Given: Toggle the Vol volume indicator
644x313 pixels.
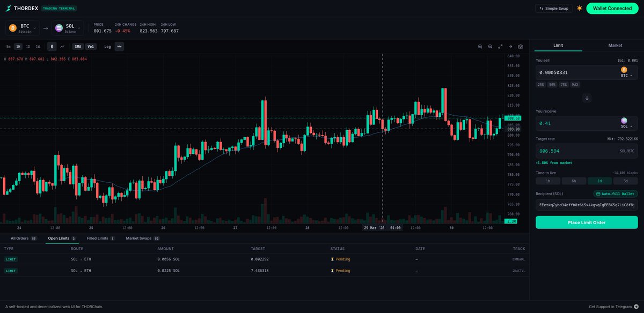Looking at the screenshot, I should tap(91, 47).
